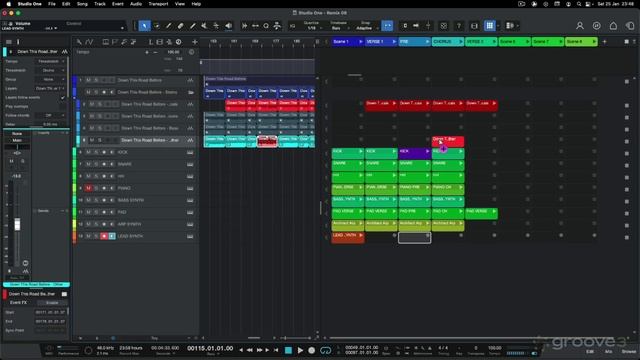Launch the CHORUS scene
This screenshot has height=360, width=640.
pyautogui.click(x=461, y=42)
